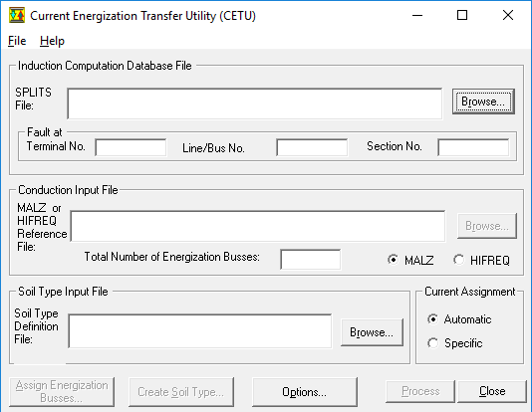The height and width of the screenshot is (412, 532).
Task: Open the File menu
Action: coord(17,41)
